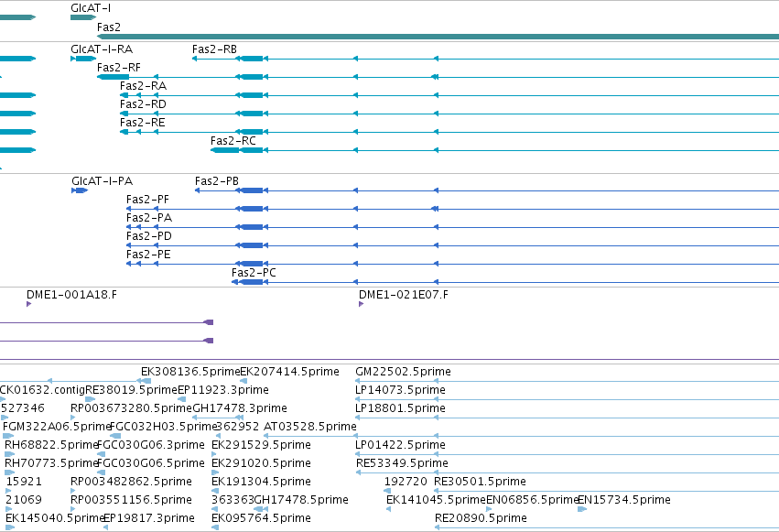This screenshot has width=779, height=532.
Task: Select EK308136.5prime EST label
Action: point(190,372)
